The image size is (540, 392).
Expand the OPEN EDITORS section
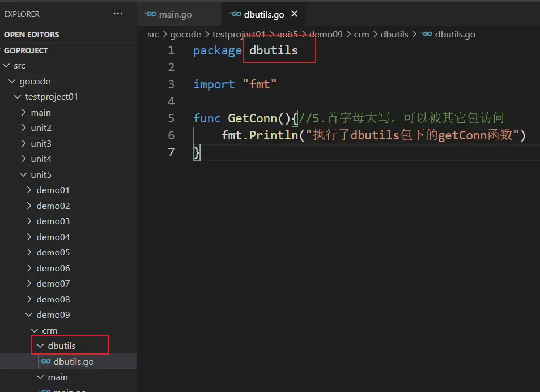31,35
